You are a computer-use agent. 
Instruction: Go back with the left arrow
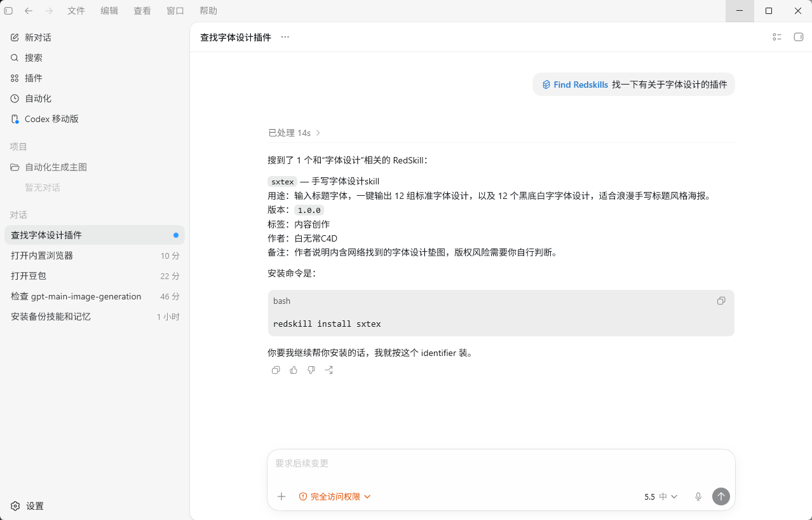point(29,11)
